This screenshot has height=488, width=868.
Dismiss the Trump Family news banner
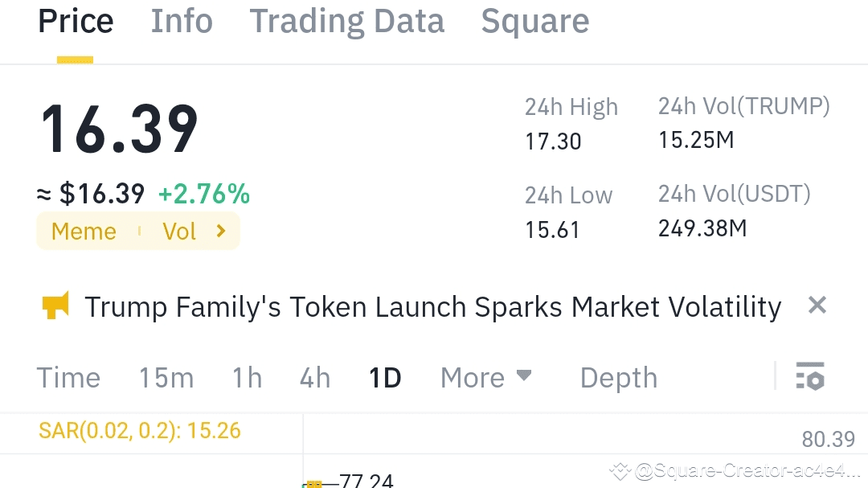pos(817,306)
